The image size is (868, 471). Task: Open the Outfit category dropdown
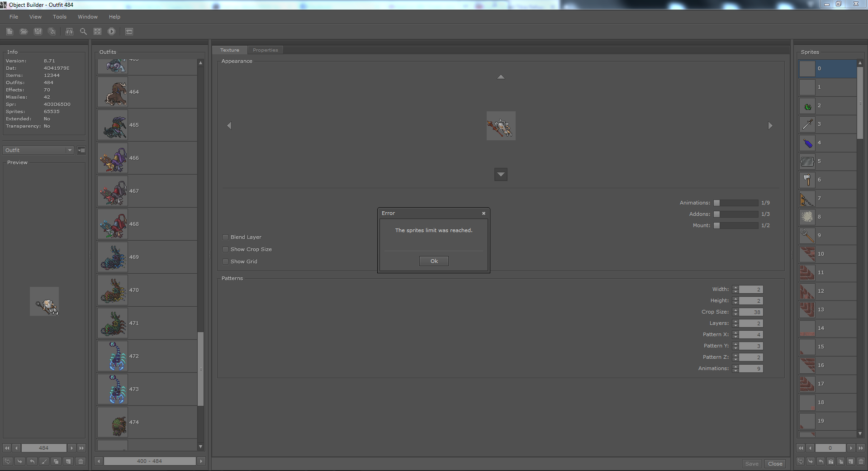point(38,150)
